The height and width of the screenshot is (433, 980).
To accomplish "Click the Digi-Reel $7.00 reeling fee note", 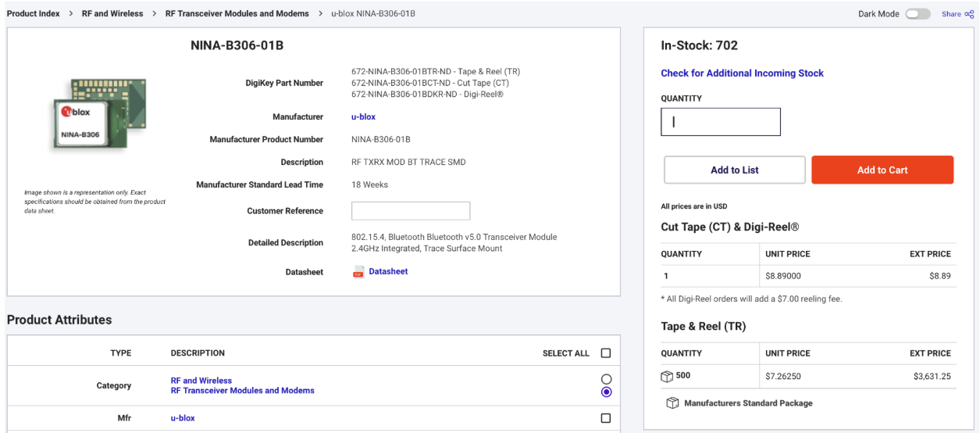I will point(751,299).
